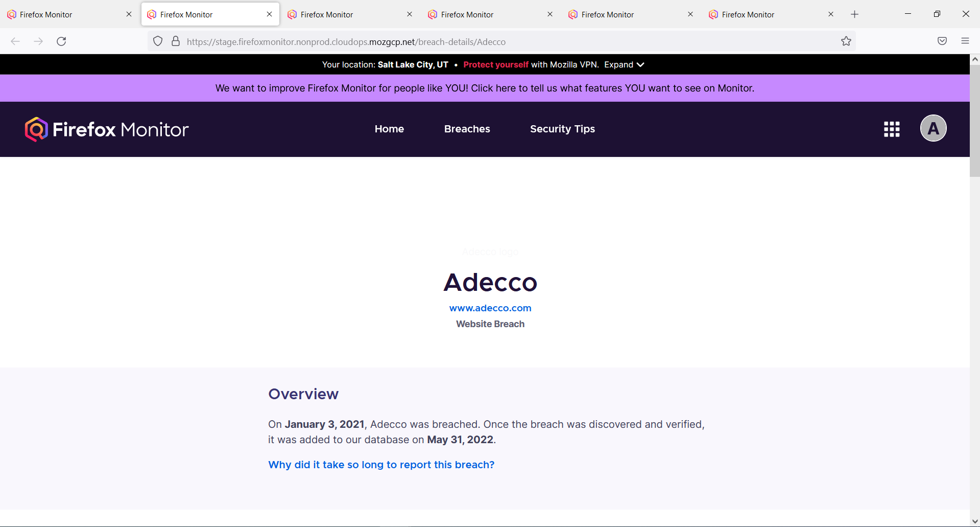Close the sixth Firefox Monitor tab
This screenshot has height=527, width=980.
[x=831, y=14]
